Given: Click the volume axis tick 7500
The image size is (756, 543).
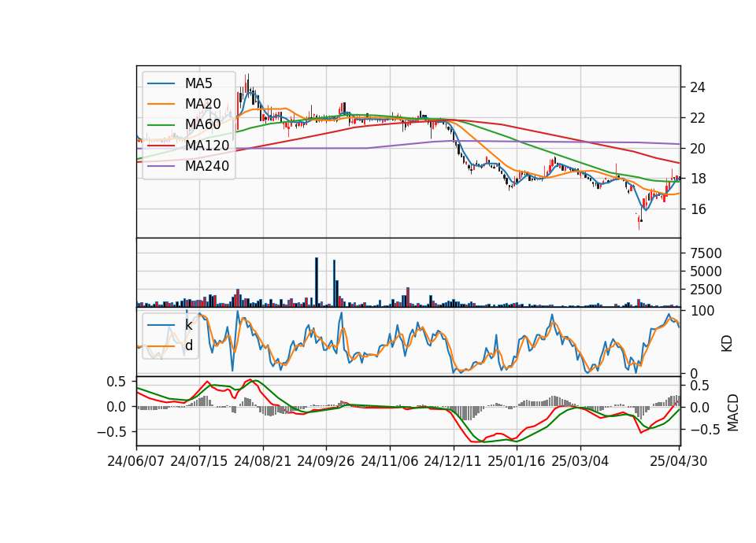Looking at the screenshot, I should [706, 253].
